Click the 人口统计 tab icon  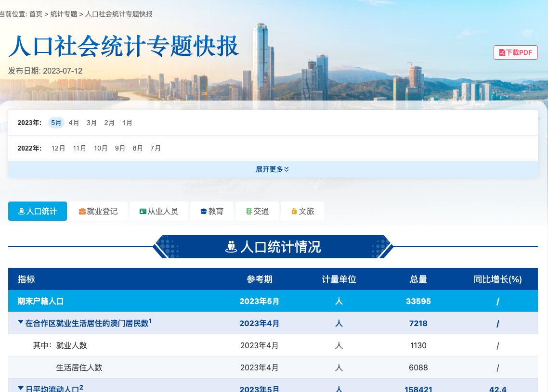(x=22, y=211)
